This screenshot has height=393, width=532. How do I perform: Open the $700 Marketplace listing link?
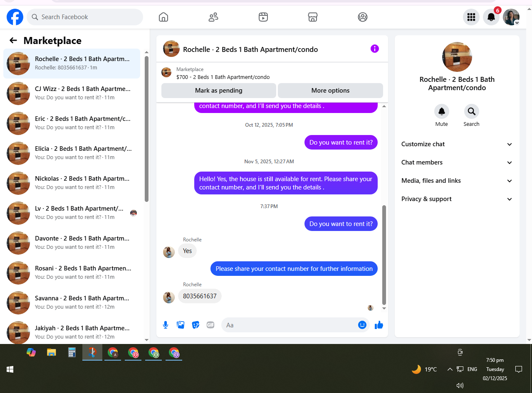[223, 77]
